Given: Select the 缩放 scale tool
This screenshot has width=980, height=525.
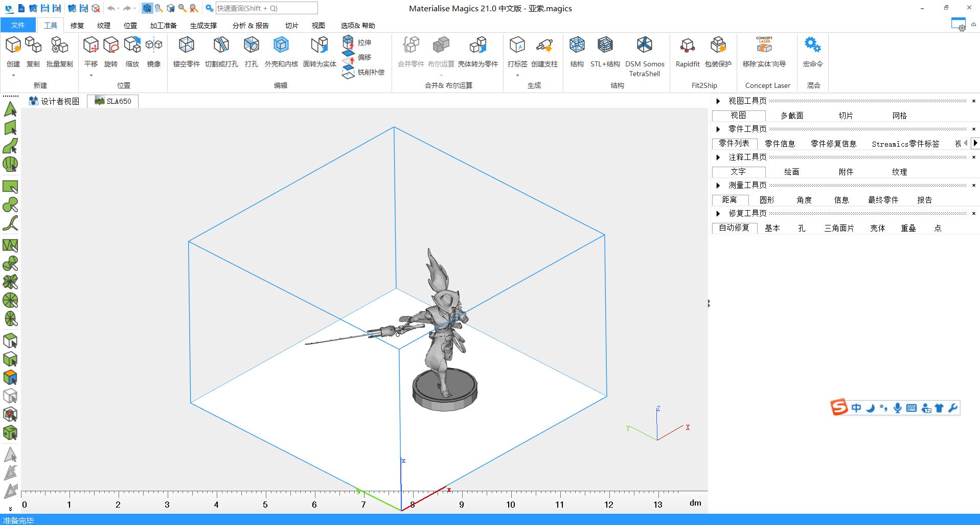Looking at the screenshot, I should pyautogui.click(x=132, y=45).
